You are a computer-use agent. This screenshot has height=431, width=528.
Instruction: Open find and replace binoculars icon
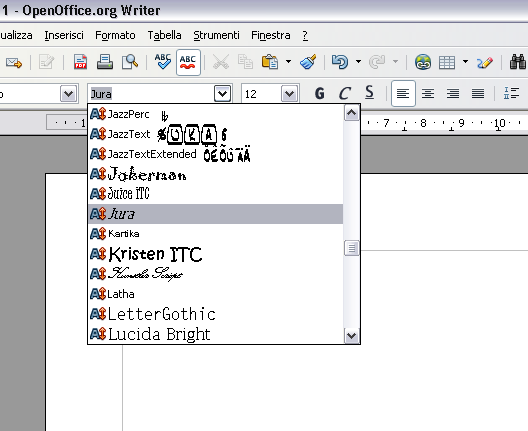518,62
